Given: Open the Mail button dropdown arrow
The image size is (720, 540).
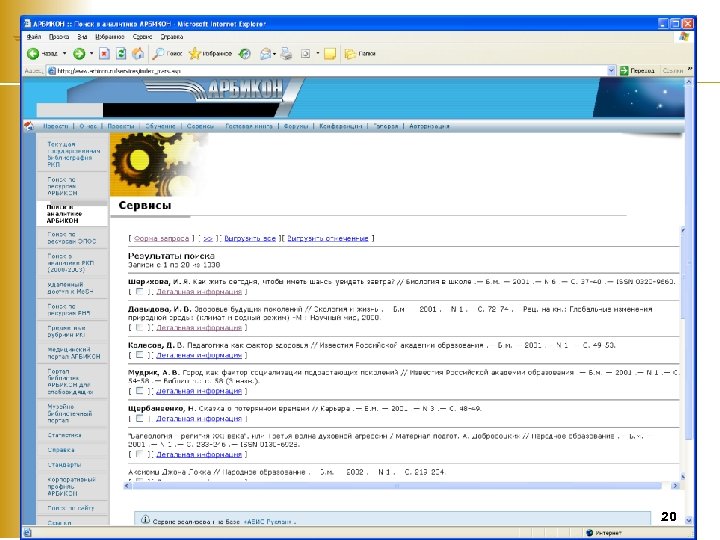Looking at the screenshot, I should pos(274,54).
